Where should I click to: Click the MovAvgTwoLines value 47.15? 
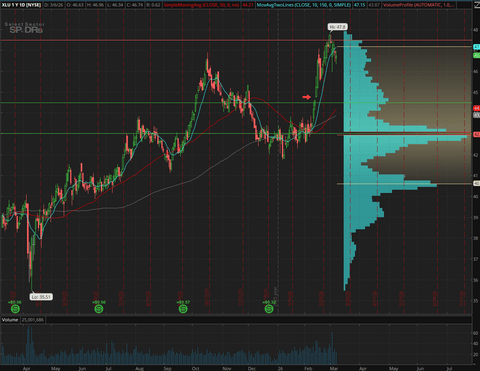[360, 5]
